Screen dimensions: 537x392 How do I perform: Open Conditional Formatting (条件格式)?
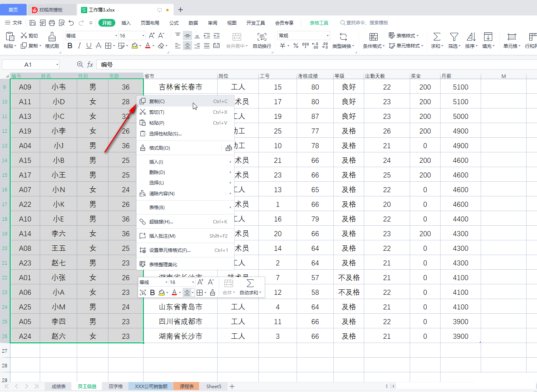coord(373,39)
